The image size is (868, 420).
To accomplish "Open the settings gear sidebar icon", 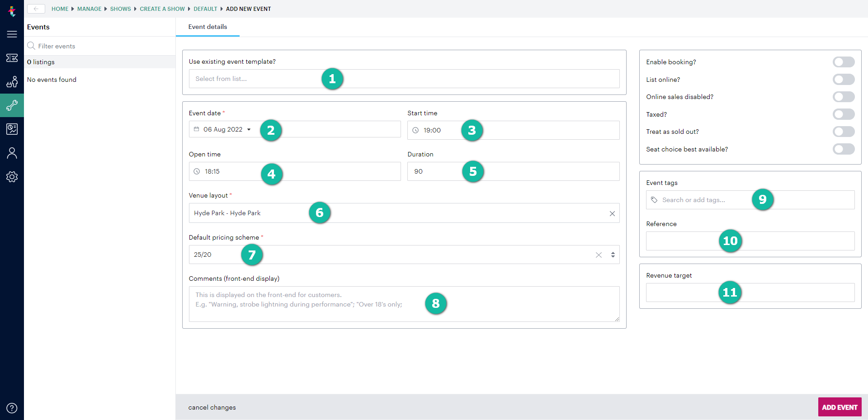I will pyautogui.click(x=12, y=177).
